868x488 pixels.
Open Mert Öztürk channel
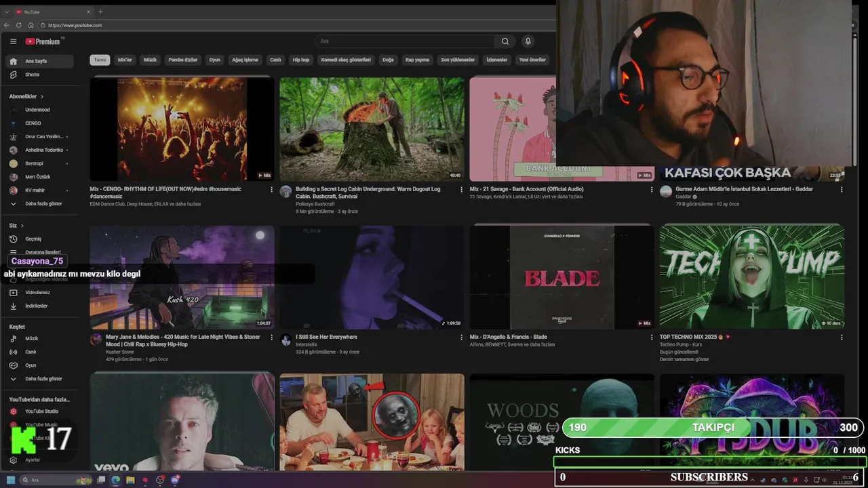(x=40, y=177)
